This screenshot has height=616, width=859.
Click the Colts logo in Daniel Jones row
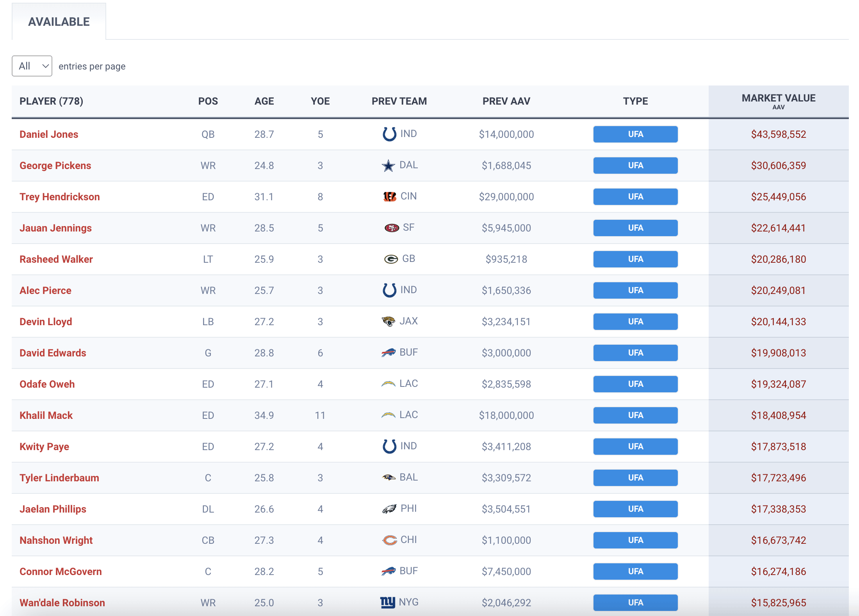[x=389, y=134]
